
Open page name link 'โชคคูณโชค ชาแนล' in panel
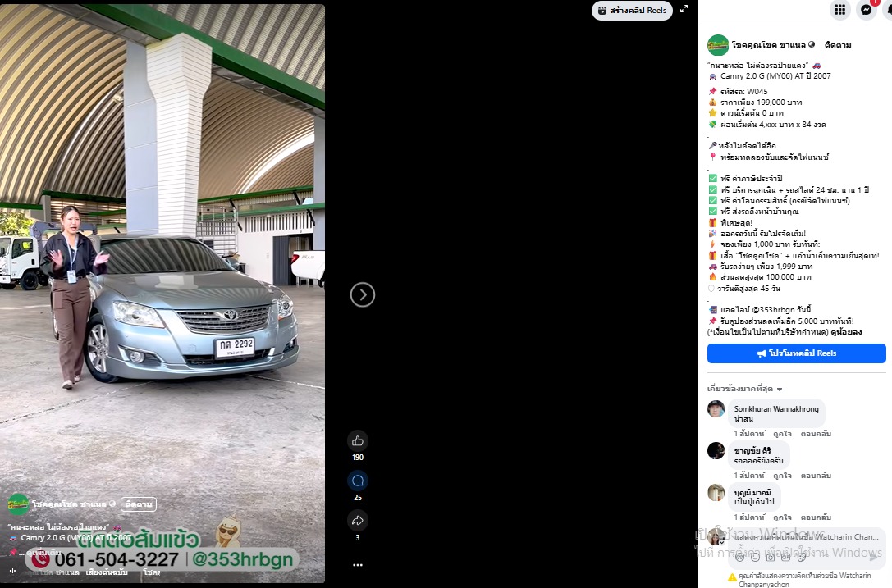769,45
